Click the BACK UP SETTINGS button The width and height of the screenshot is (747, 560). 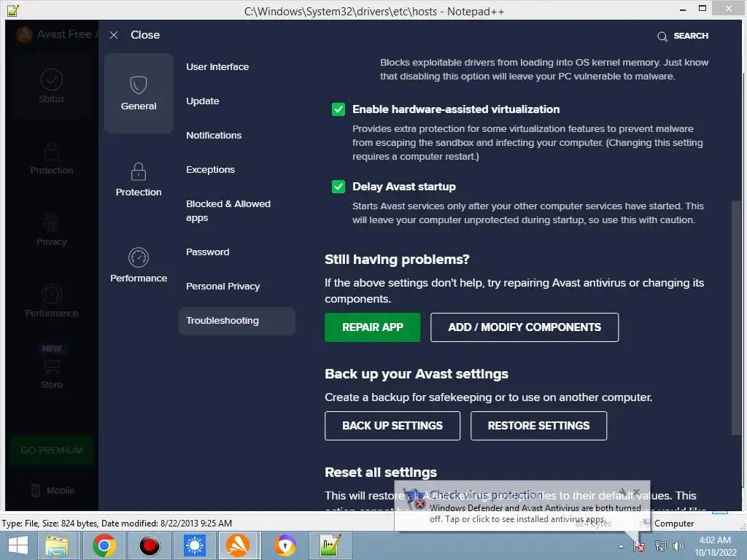(x=392, y=426)
